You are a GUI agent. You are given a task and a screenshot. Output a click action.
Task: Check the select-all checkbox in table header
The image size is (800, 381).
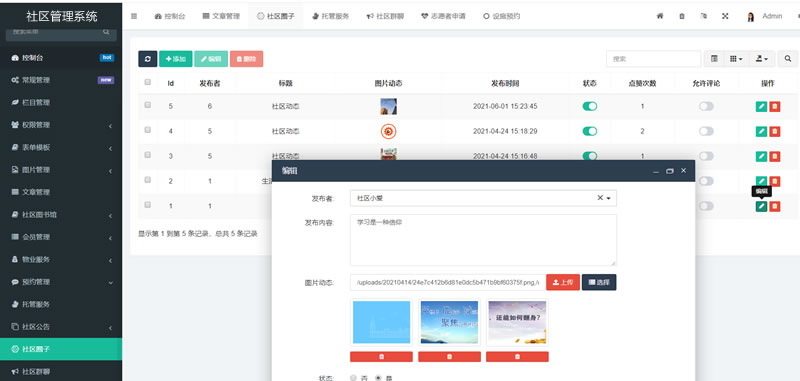(148, 82)
